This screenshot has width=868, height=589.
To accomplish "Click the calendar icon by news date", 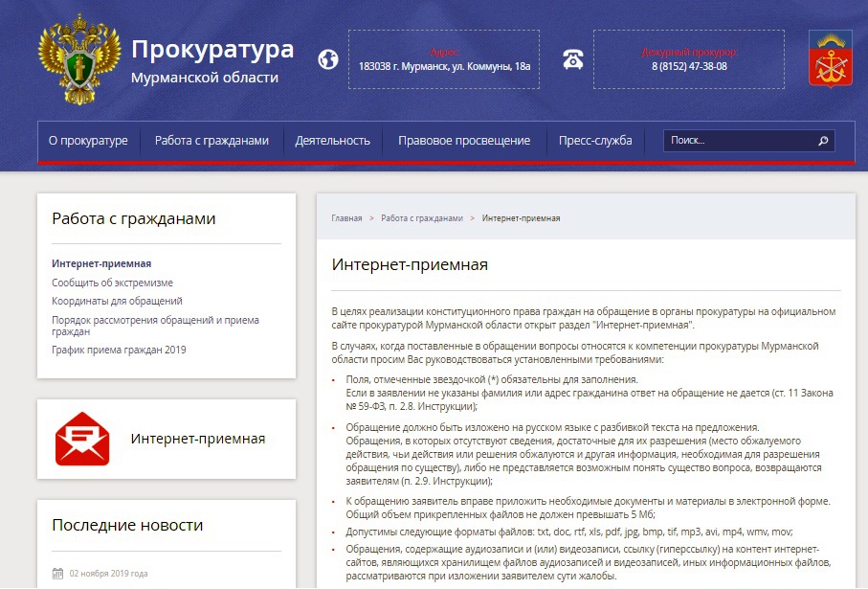I will tap(57, 574).
